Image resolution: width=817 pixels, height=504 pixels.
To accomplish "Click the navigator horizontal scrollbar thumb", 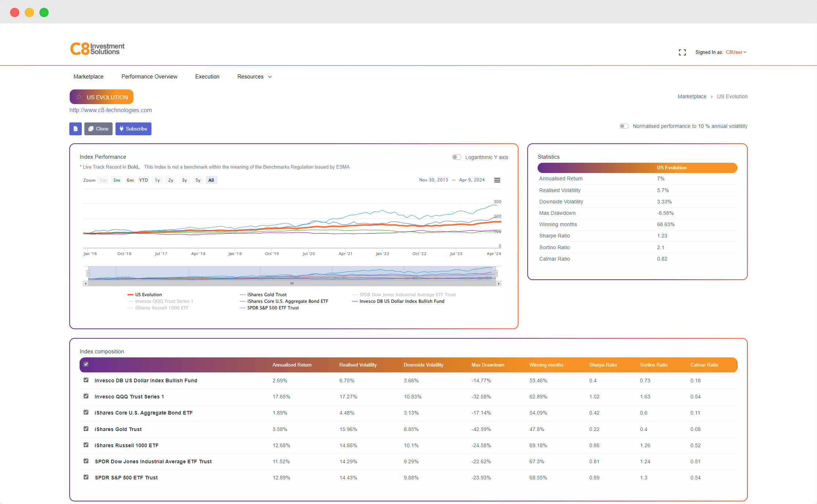I will (292, 284).
